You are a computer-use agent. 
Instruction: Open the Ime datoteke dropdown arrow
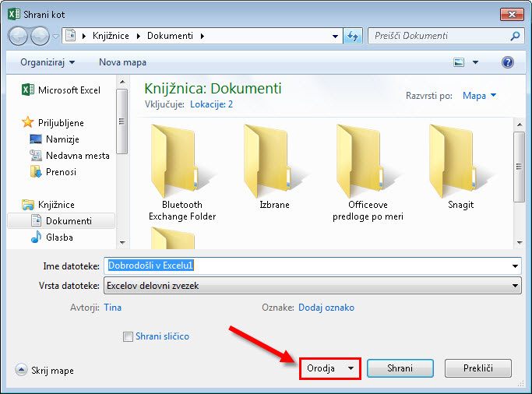(x=515, y=266)
